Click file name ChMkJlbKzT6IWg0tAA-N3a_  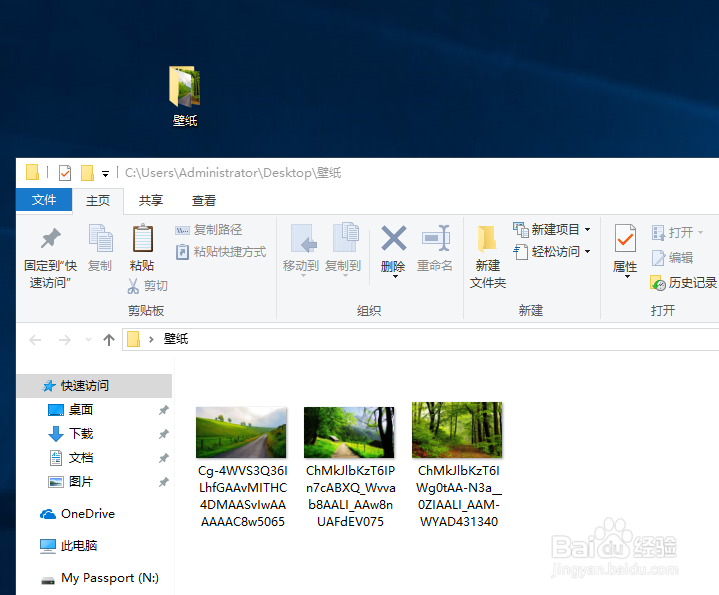459,496
